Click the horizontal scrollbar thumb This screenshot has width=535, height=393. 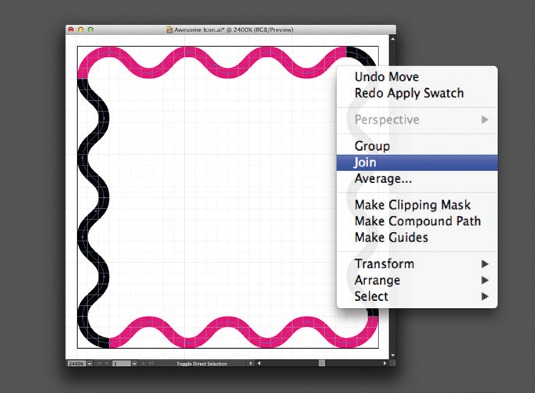322,363
